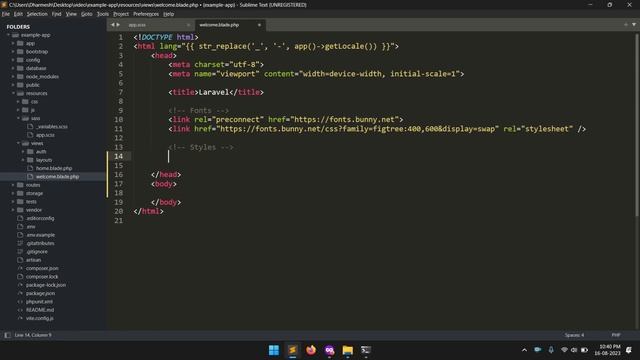Viewport: 640px width, 360px height.
Task: Expand the public folder
Action: (13, 85)
